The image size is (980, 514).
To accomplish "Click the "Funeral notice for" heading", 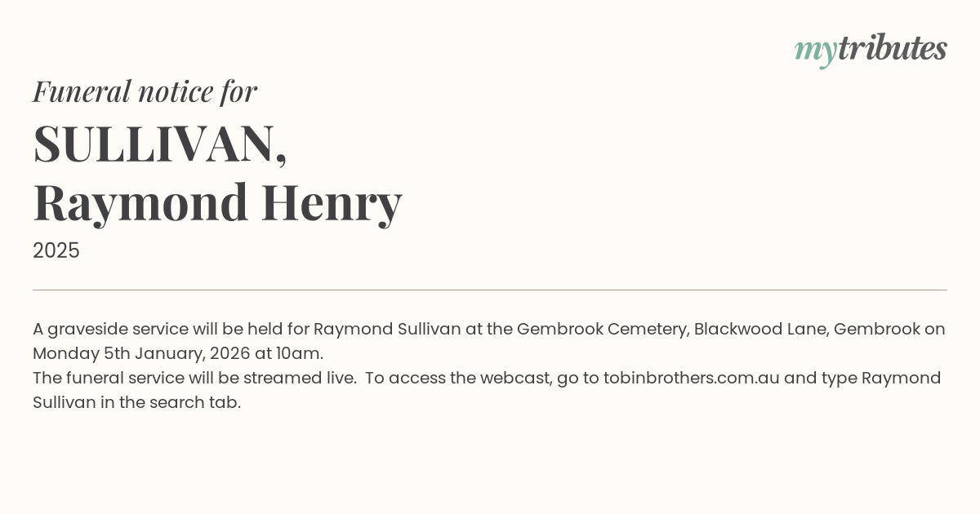I will click(x=145, y=91).
